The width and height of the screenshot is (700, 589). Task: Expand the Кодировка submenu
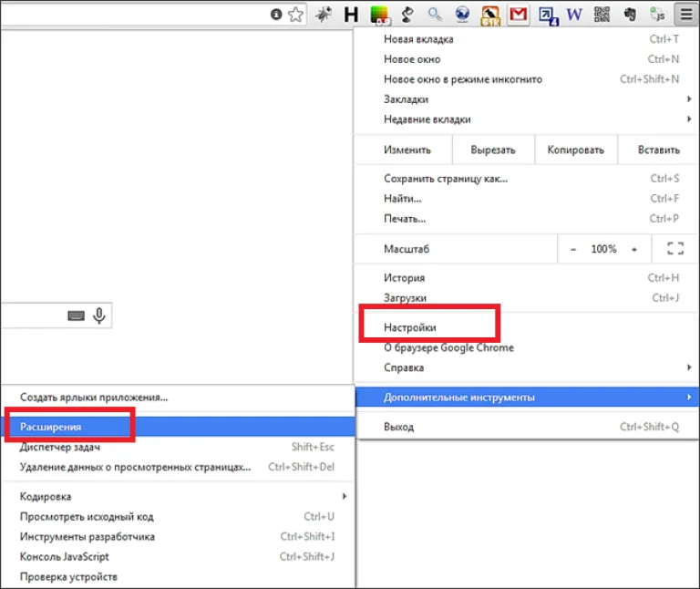tap(178, 497)
